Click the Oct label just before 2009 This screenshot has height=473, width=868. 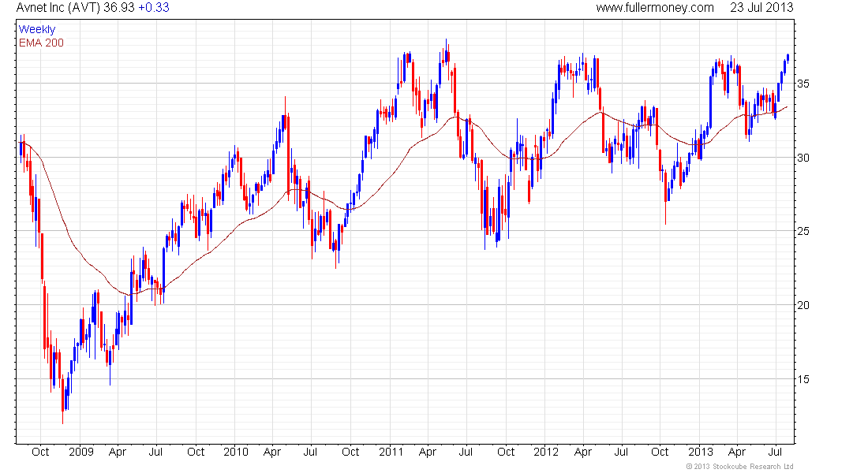[40, 452]
